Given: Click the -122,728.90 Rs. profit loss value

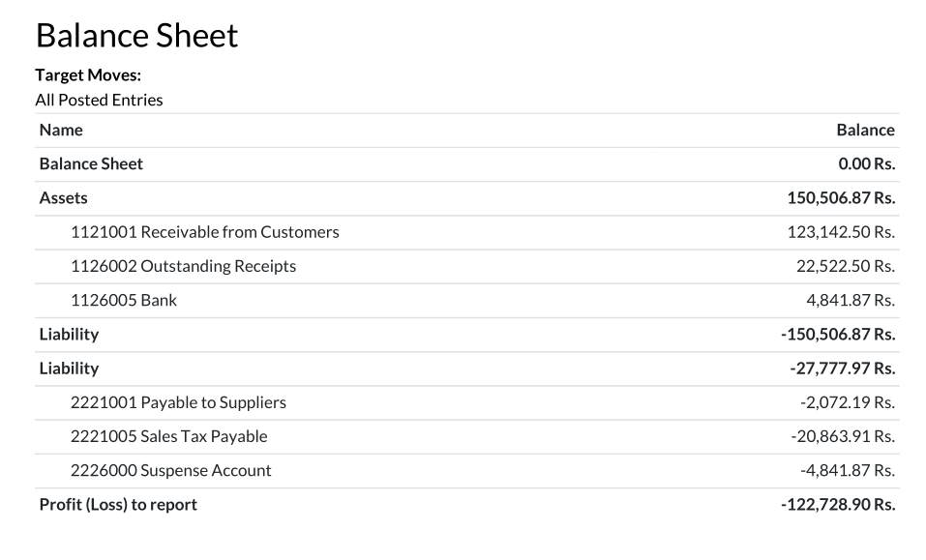Looking at the screenshot, I should click(x=838, y=504).
